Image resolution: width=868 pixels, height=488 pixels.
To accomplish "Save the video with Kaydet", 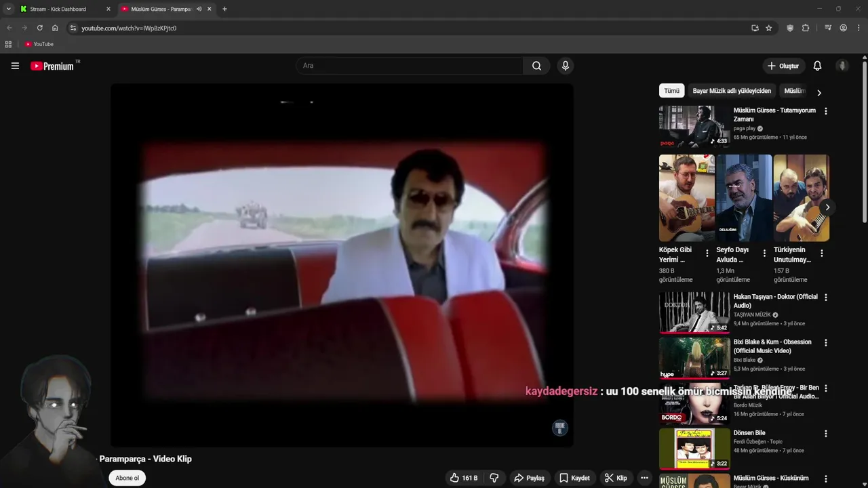I will coord(574,478).
